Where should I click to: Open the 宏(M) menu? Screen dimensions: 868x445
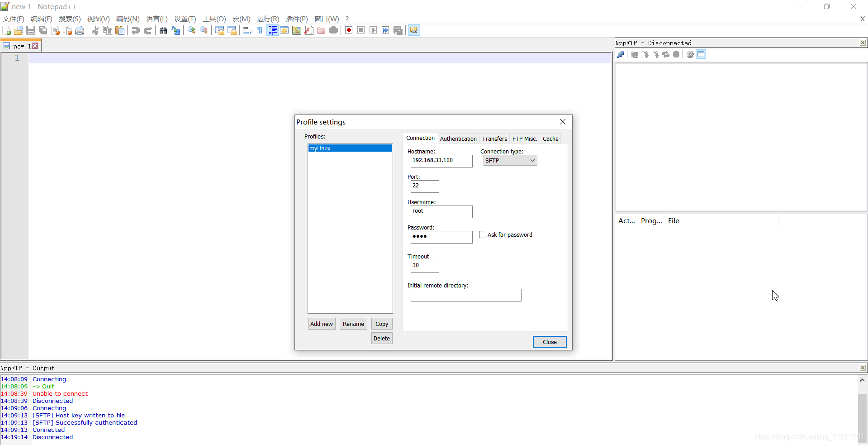pos(241,19)
